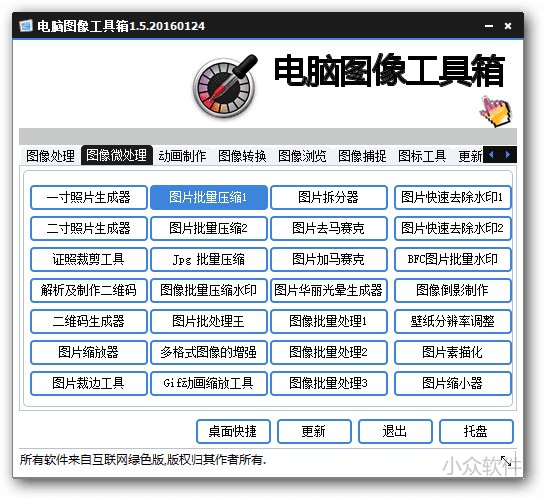544x499 pixels.
Task: Click the pointing hand cursor icon
Action: click(495, 112)
